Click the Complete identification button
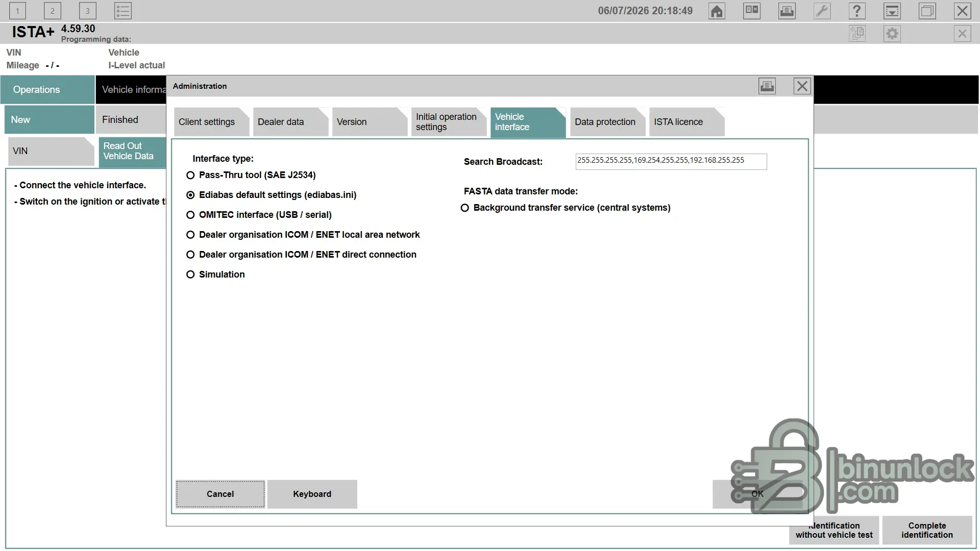This screenshot has height=551, width=980. 927,530
